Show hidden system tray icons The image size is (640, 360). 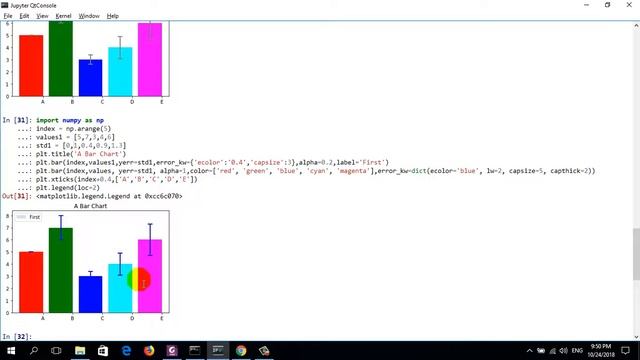[529, 351]
